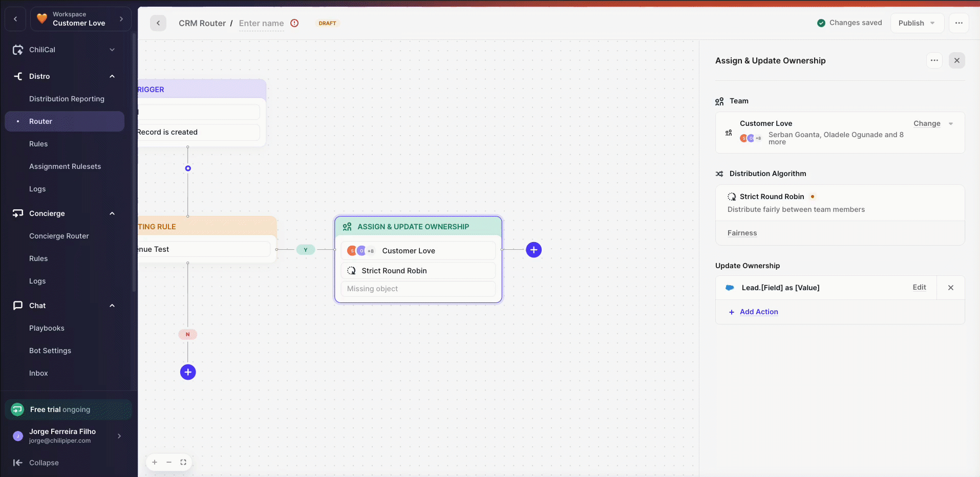Open Playbooks page
The width and height of the screenshot is (980, 477).
coord(47,328)
